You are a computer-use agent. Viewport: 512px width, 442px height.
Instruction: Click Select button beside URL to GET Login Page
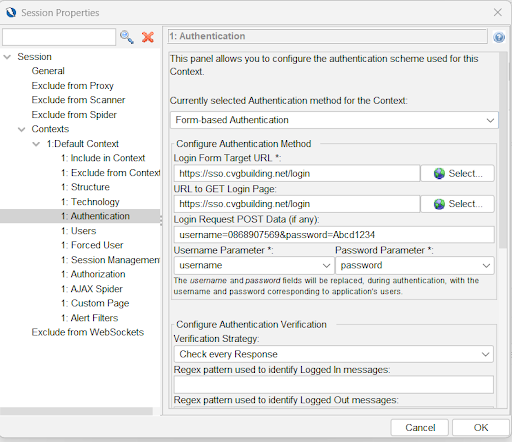(x=457, y=204)
